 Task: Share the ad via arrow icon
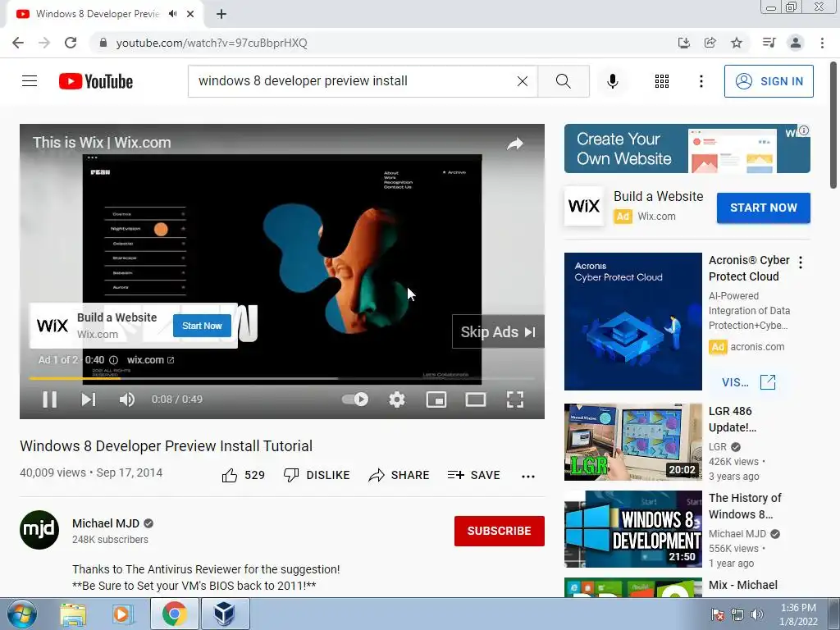point(515,144)
